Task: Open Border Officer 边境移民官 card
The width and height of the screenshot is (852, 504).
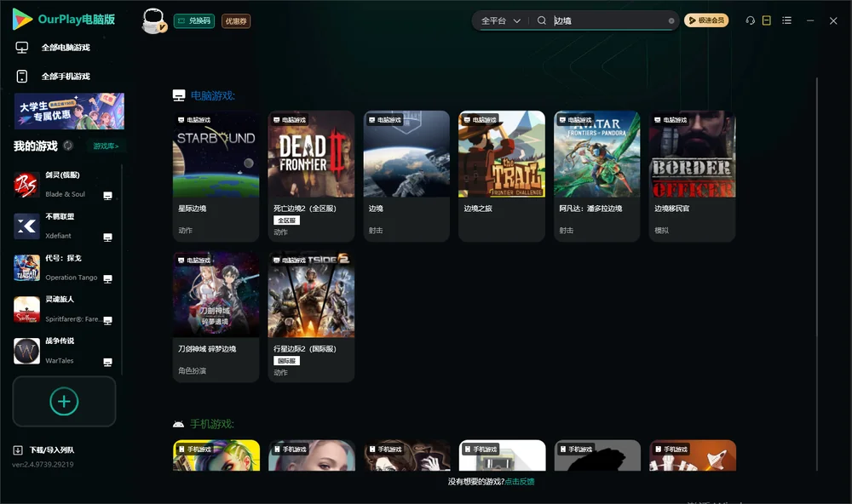Action: tap(692, 176)
